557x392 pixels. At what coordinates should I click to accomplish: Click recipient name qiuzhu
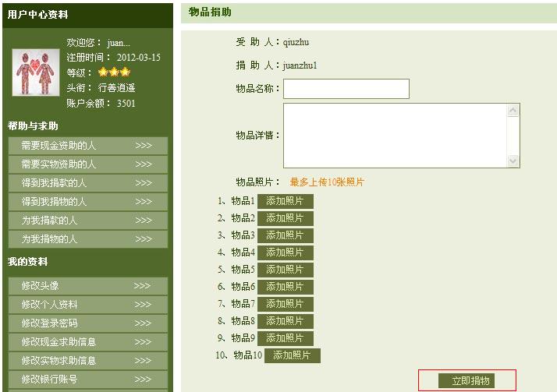[x=296, y=42]
